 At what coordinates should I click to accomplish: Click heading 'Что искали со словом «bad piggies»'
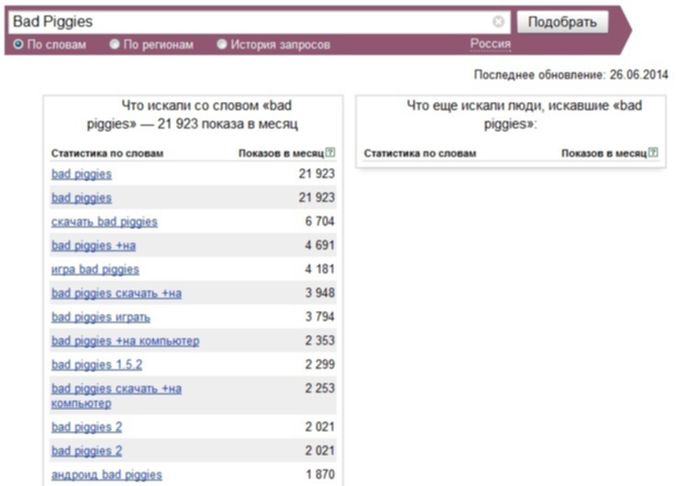[193, 114]
